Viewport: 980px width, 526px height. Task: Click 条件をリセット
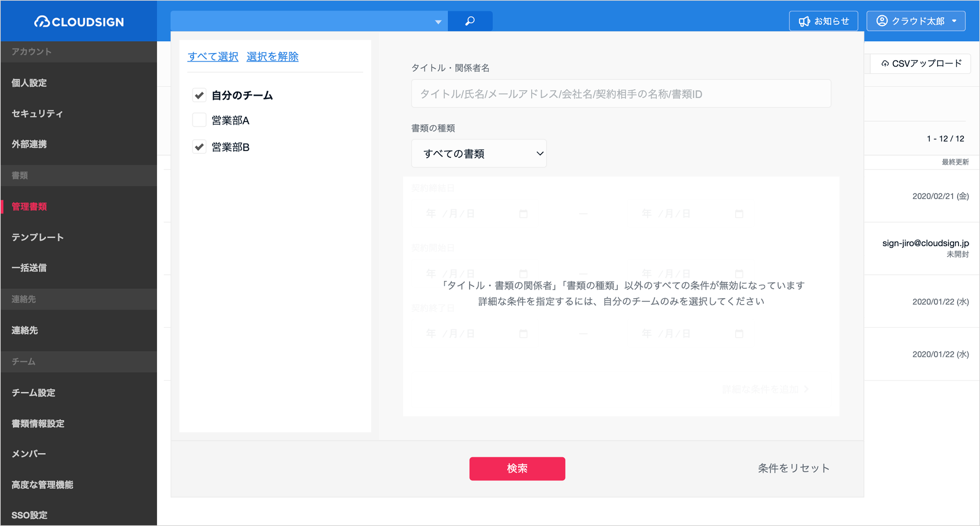[x=793, y=468]
